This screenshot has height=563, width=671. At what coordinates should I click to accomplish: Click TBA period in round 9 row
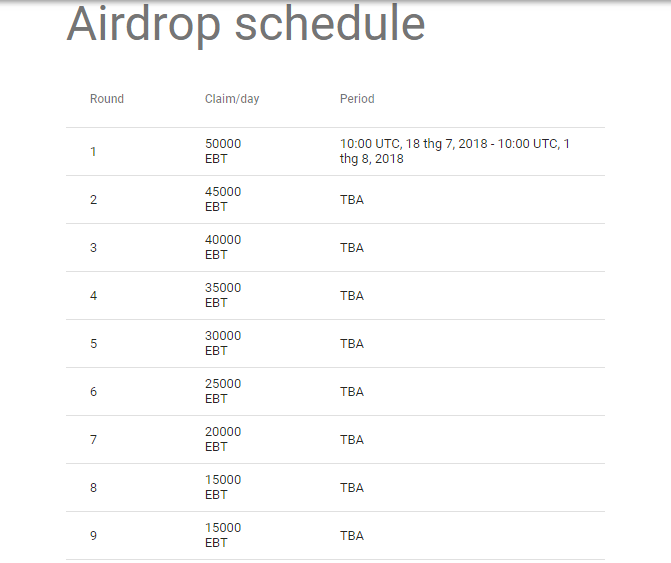tap(352, 536)
